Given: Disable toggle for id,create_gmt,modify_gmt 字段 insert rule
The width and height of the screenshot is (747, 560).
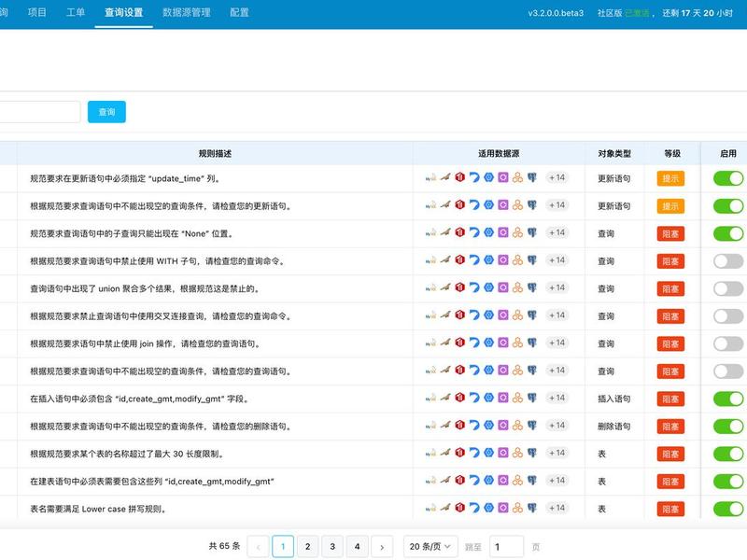Looking at the screenshot, I should [728, 399].
